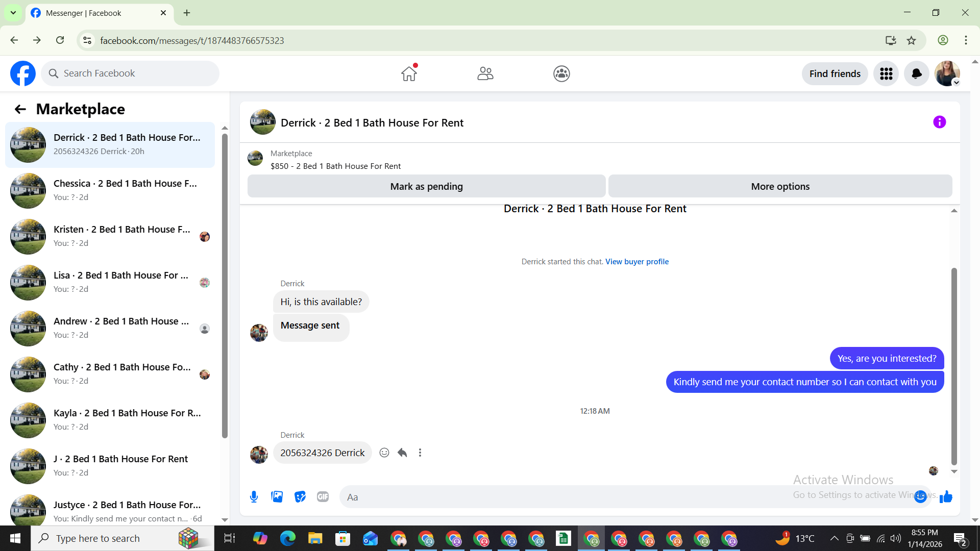Mark the listing as pending
This screenshot has width=980, height=551.
tap(426, 186)
